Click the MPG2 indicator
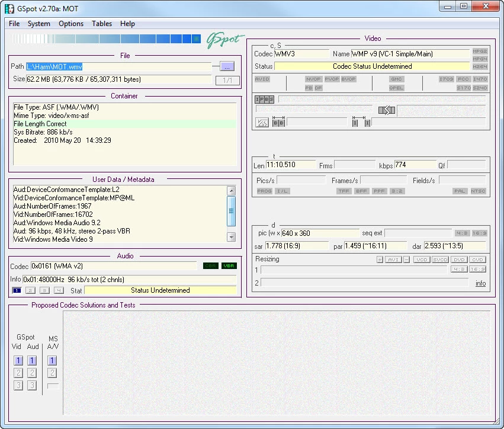 click(480, 51)
